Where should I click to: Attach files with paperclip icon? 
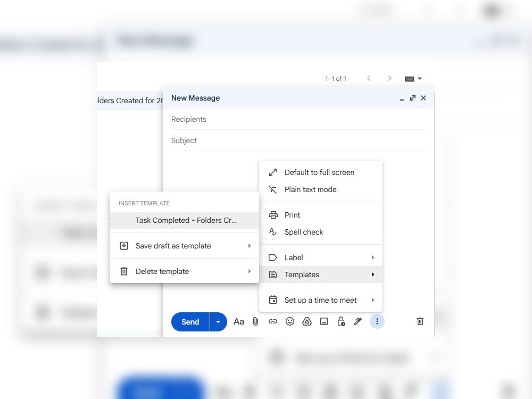[x=255, y=321]
